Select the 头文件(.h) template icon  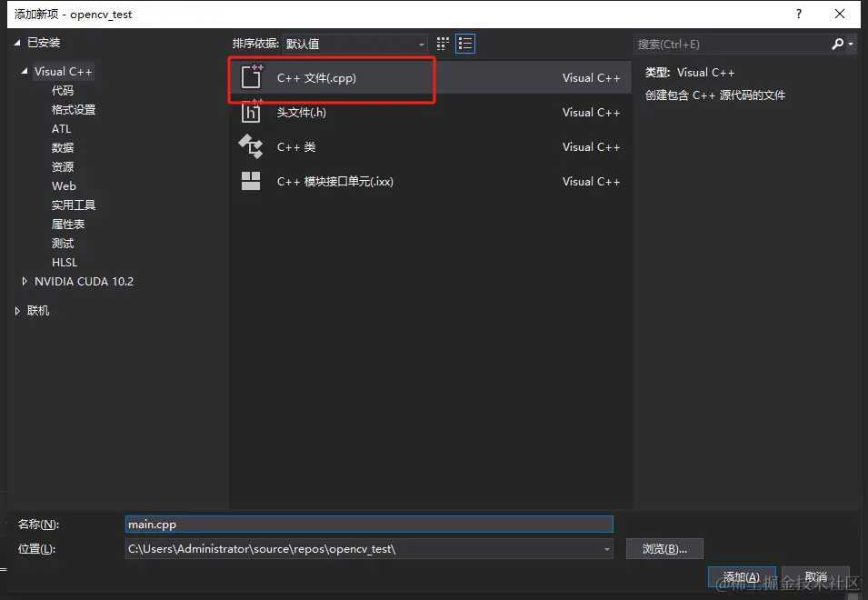click(252, 112)
